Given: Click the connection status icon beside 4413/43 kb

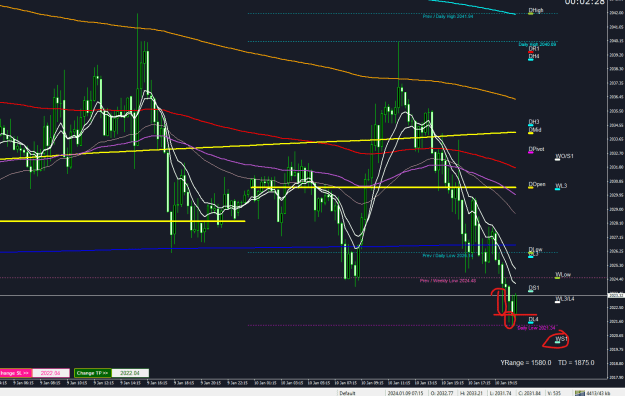Looking at the screenshot, I should pyautogui.click(x=580, y=393).
